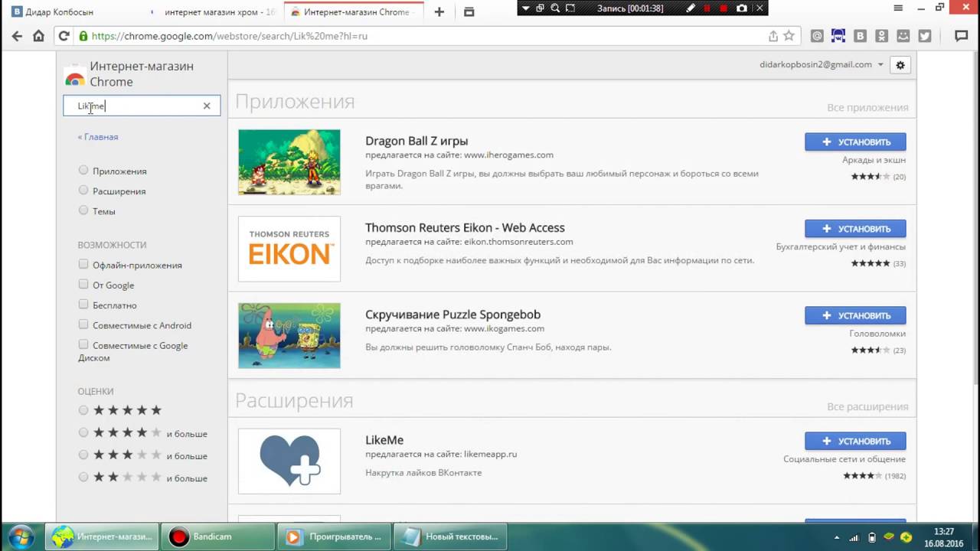Viewport: 980px width, 551px height.
Task: Select the Интернет-магазин Chrome tab
Action: (x=353, y=12)
